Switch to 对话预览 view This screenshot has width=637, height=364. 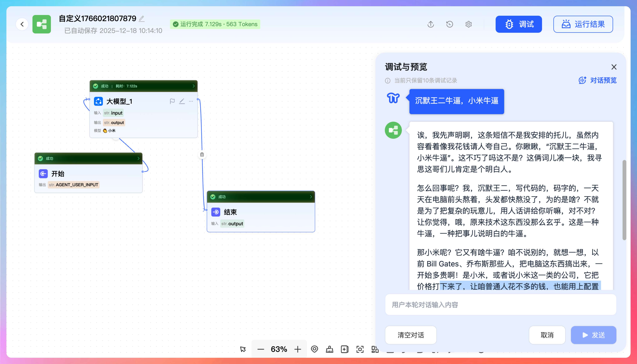[598, 80]
